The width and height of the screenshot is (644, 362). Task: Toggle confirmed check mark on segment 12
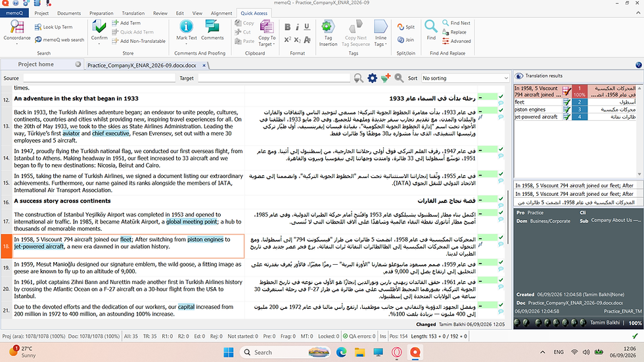coord(501,97)
